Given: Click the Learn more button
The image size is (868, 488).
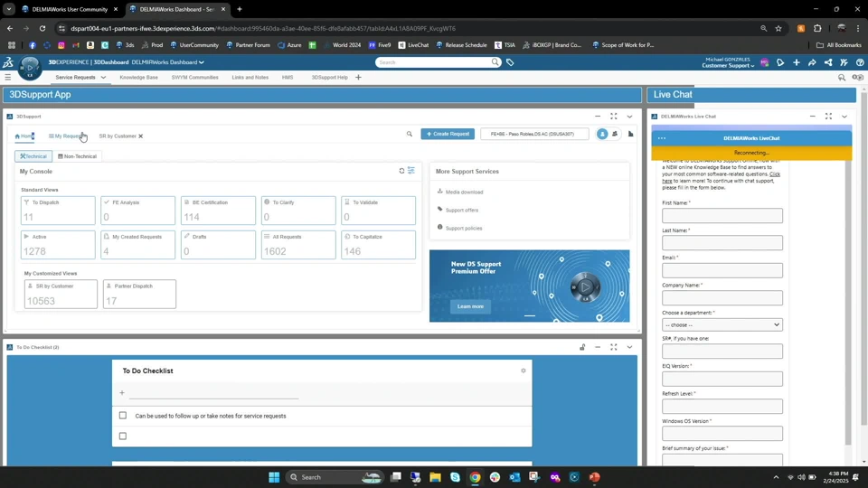Looking at the screenshot, I should point(470,306).
